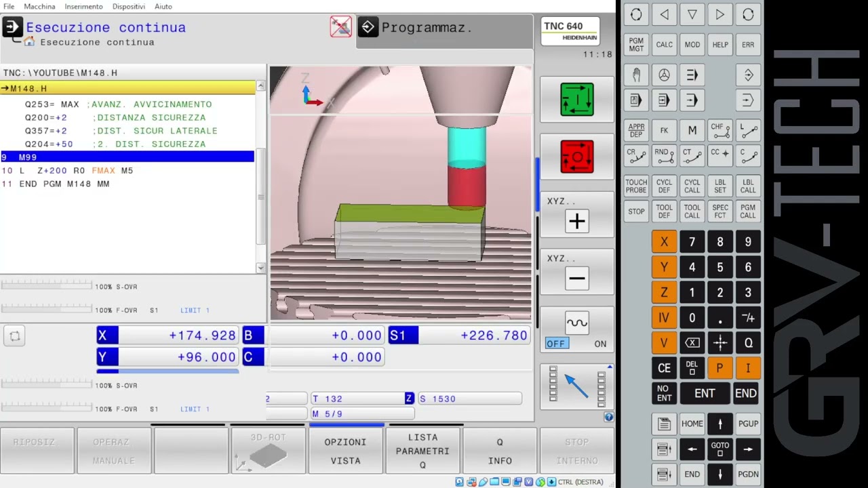Click the rounding RND path key
868x488 pixels.
click(664, 156)
